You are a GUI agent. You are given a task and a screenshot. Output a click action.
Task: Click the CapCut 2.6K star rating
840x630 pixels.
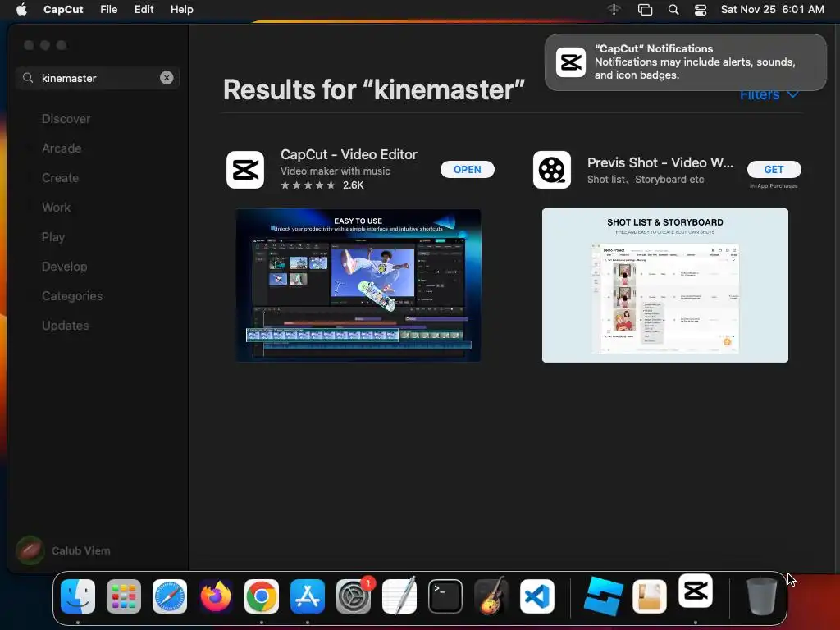(x=322, y=185)
